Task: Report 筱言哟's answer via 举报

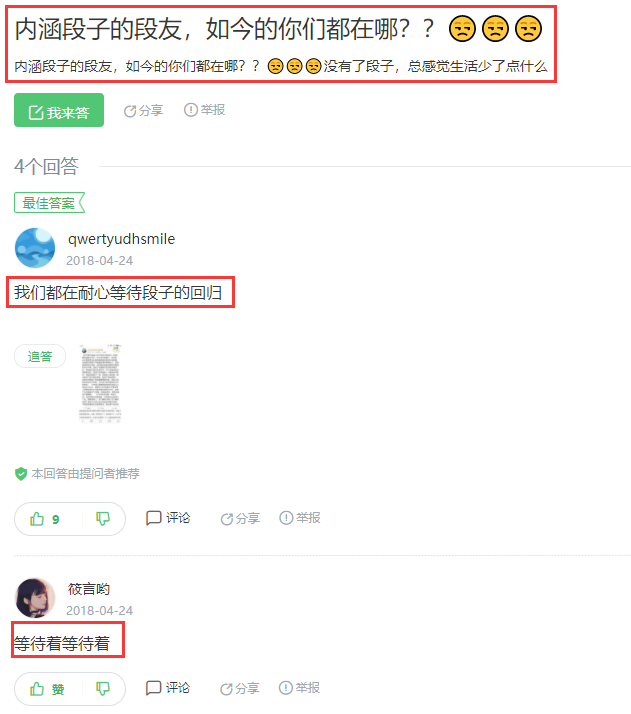Action: pyautogui.click(x=300, y=688)
